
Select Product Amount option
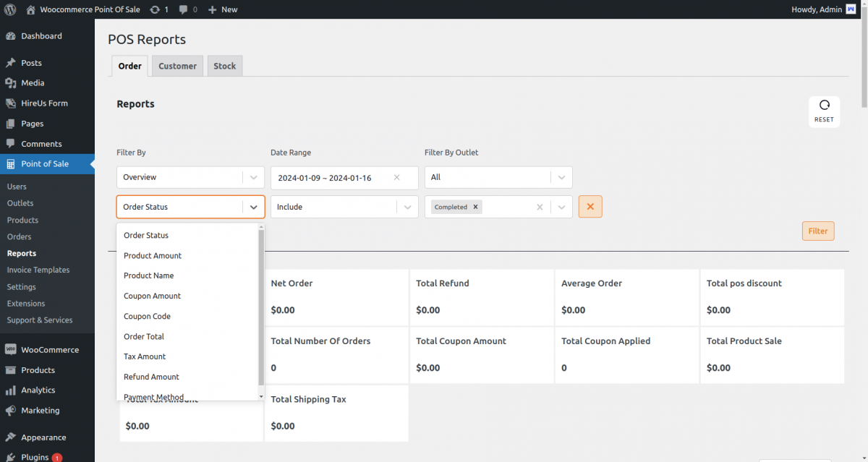[187, 256]
